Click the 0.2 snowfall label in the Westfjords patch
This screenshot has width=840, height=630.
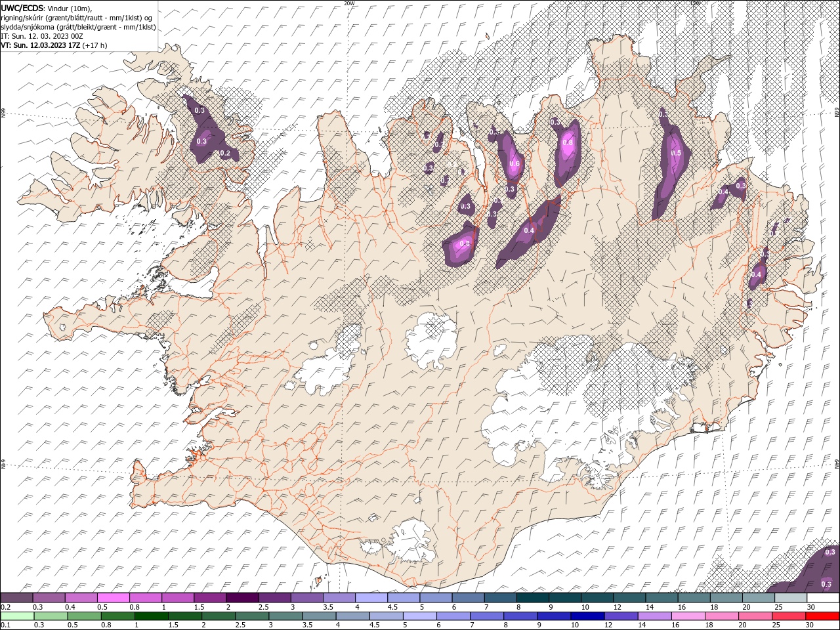(225, 154)
